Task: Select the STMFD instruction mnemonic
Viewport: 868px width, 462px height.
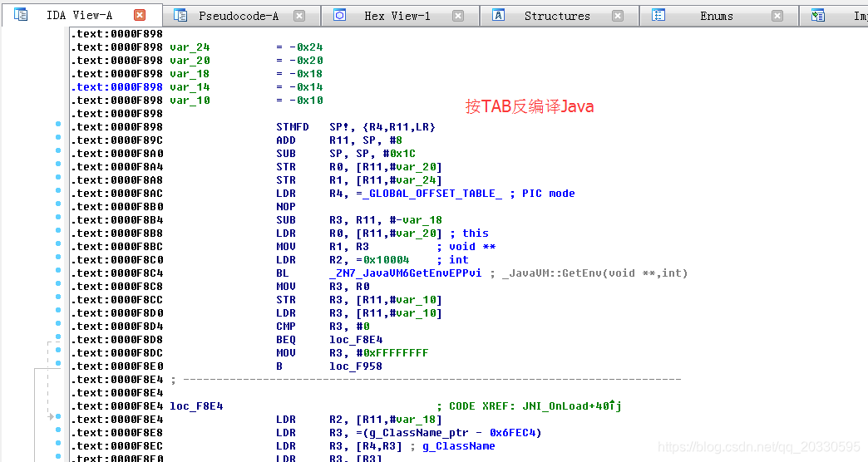Action: (x=293, y=127)
